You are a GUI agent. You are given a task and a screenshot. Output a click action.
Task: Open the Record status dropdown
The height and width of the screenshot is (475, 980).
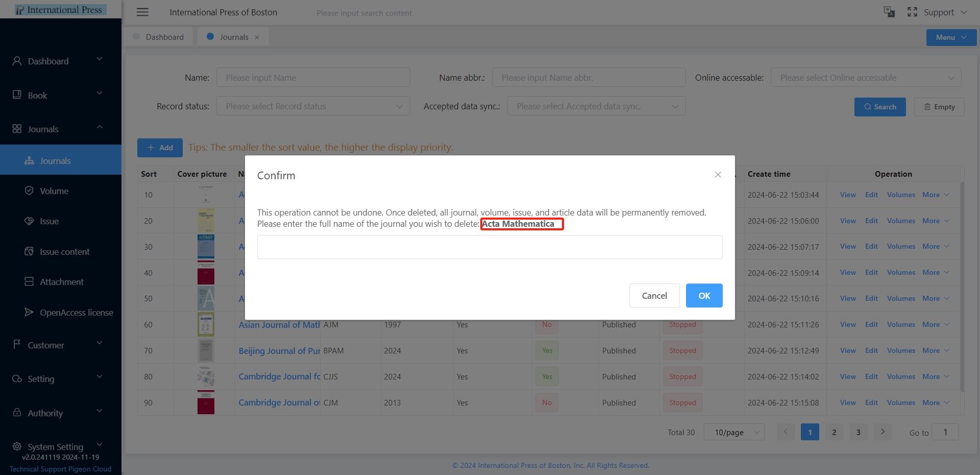(313, 106)
